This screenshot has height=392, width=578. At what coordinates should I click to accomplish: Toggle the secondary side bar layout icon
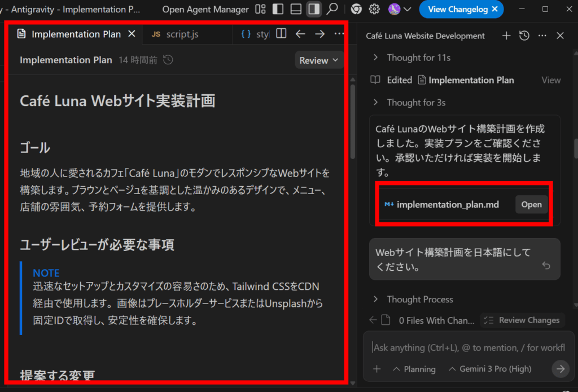click(314, 9)
